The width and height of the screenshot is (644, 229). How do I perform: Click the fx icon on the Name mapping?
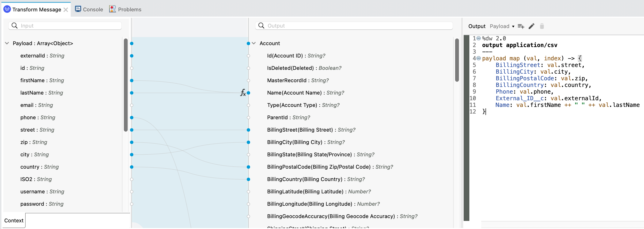pos(243,93)
